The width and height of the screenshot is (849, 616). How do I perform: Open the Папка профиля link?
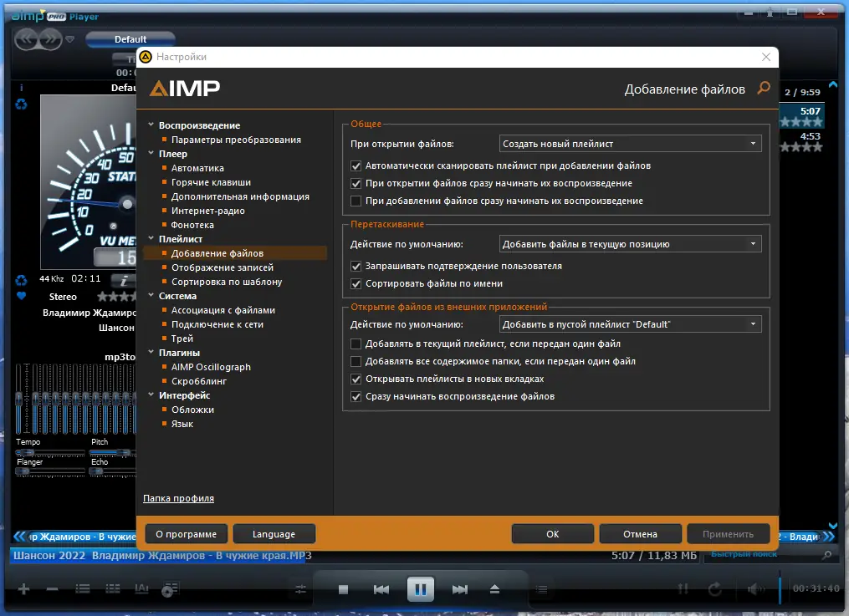[x=178, y=498]
